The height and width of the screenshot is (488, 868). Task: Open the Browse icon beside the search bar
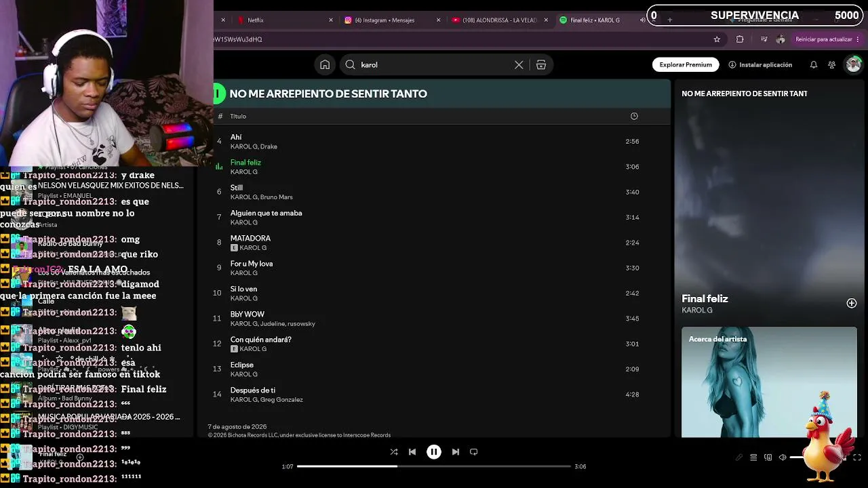tap(541, 64)
